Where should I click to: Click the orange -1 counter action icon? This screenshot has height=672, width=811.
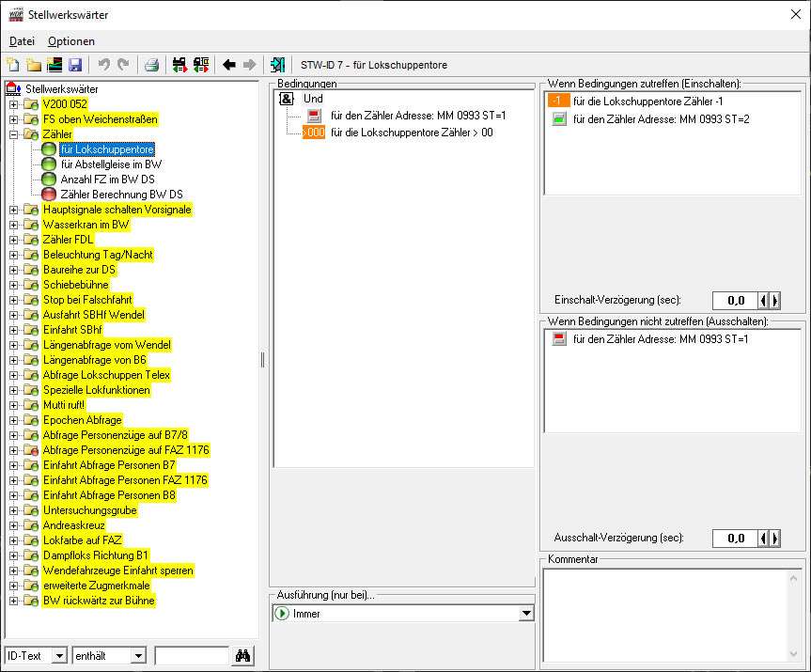556,101
